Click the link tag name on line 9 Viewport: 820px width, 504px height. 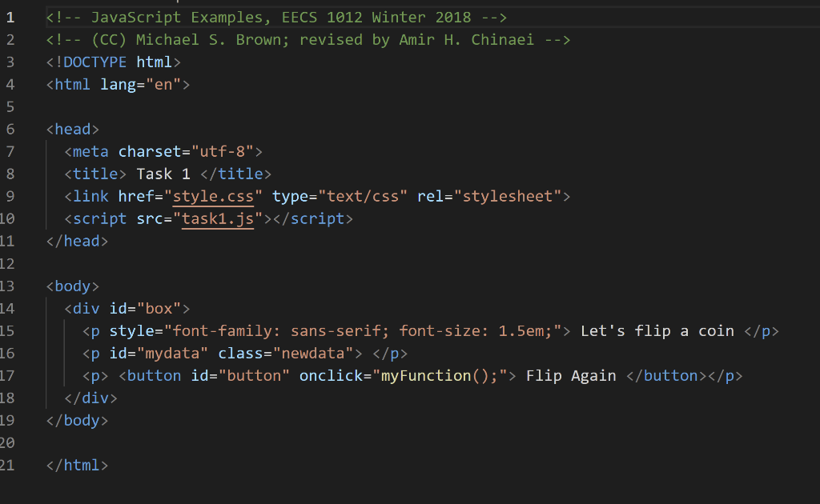click(90, 196)
